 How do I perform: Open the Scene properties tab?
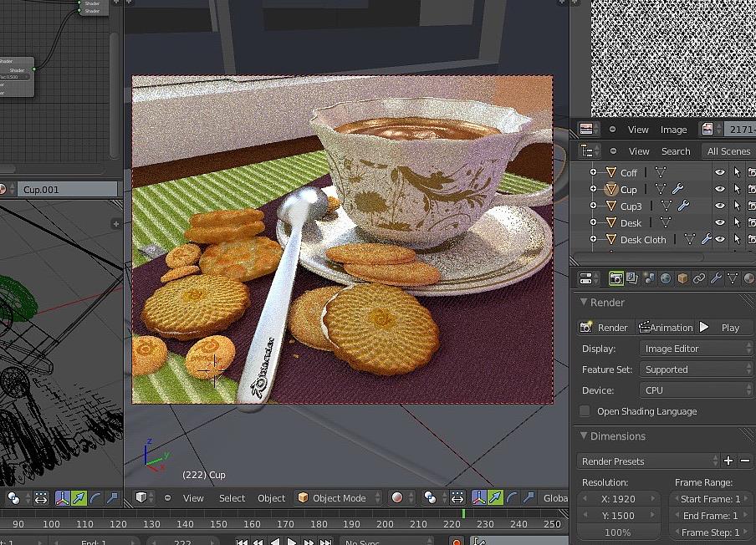[649, 278]
